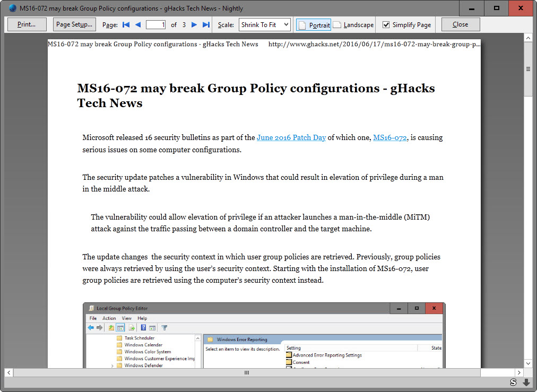Jump to the last page

pos(206,24)
